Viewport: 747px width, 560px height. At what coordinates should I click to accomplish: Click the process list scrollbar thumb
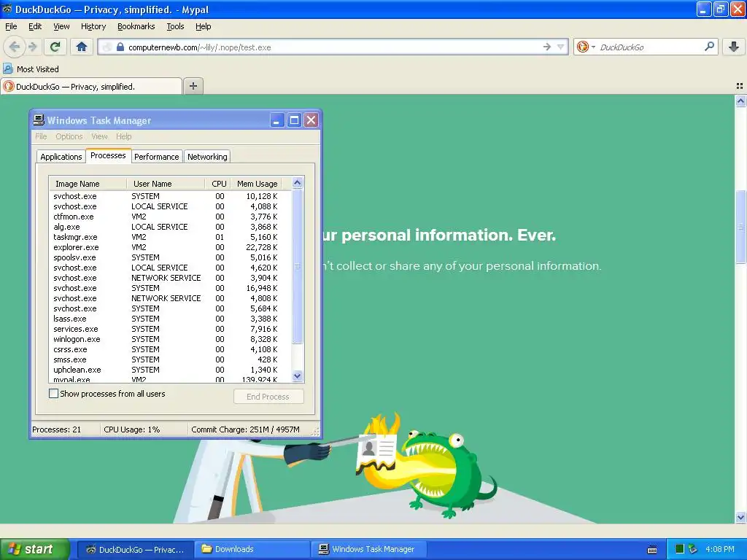[x=298, y=266]
